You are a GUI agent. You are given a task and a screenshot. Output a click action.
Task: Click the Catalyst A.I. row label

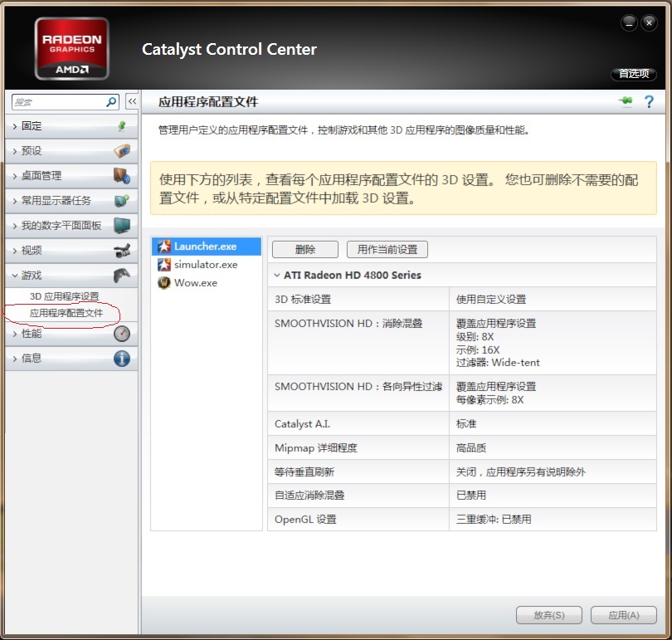pos(302,424)
